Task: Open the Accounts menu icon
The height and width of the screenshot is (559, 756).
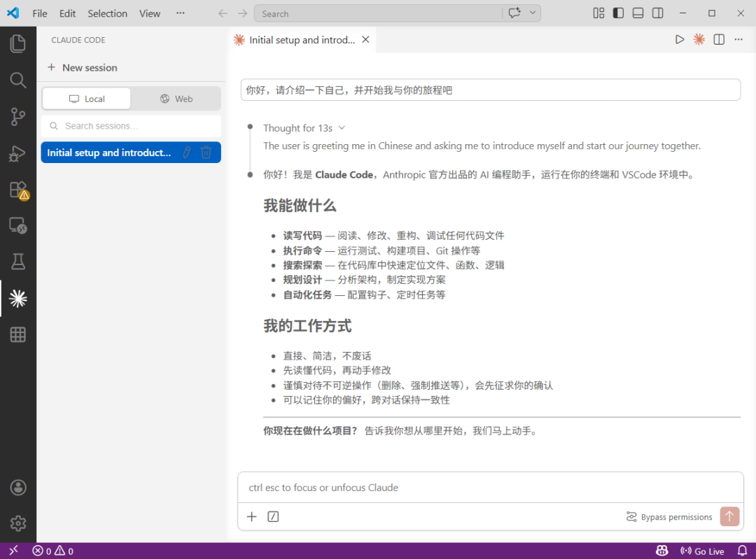Action: click(x=17, y=488)
